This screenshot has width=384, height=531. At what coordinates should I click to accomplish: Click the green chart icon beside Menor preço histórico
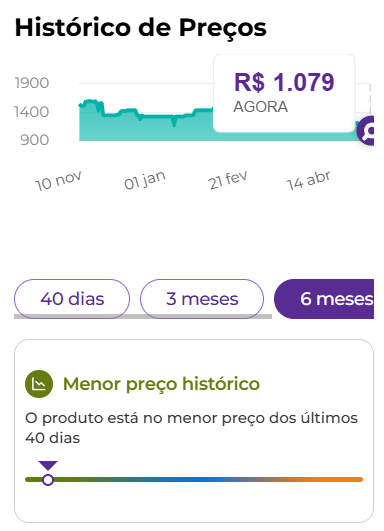pyautogui.click(x=39, y=384)
